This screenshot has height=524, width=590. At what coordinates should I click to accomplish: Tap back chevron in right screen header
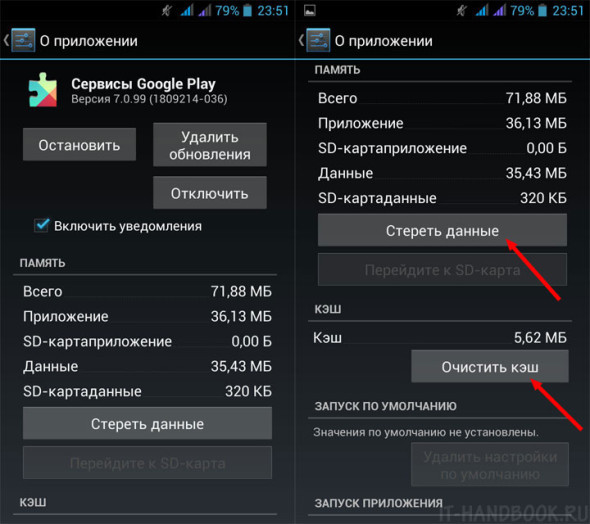301,40
